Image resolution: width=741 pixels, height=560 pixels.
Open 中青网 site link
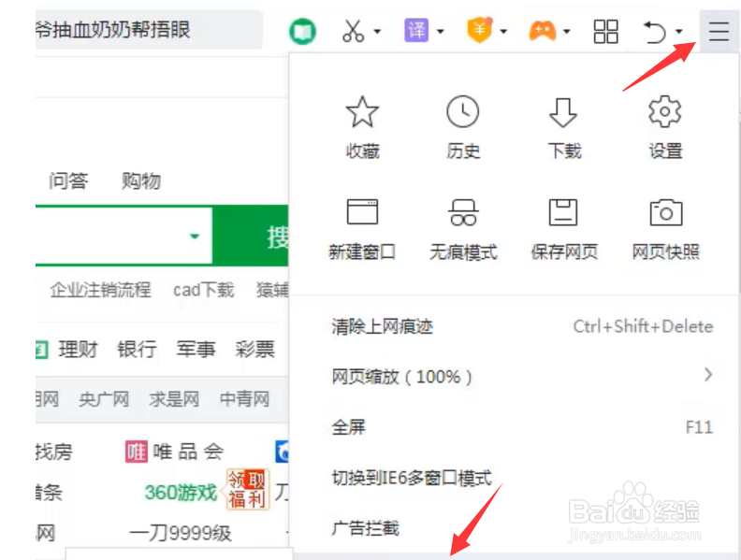(245, 399)
